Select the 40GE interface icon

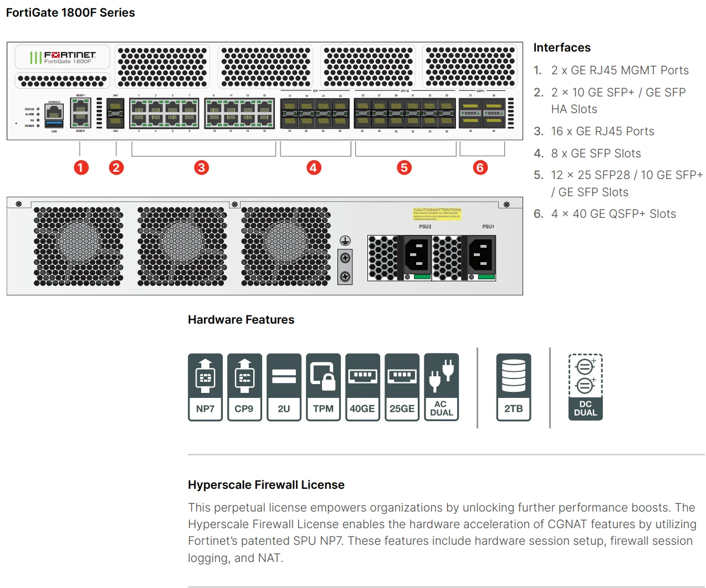[362, 387]
